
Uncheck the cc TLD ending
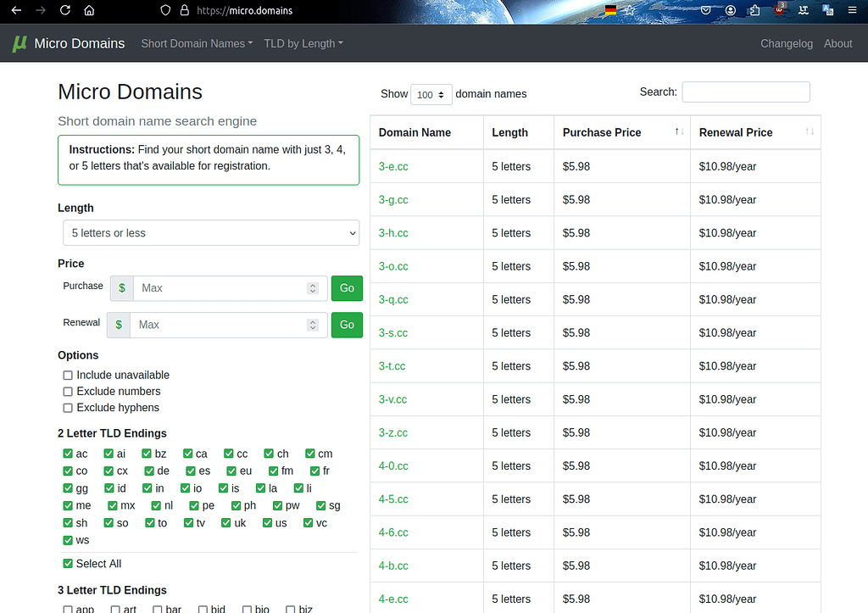pyautogui.click(x=228, y=454)
